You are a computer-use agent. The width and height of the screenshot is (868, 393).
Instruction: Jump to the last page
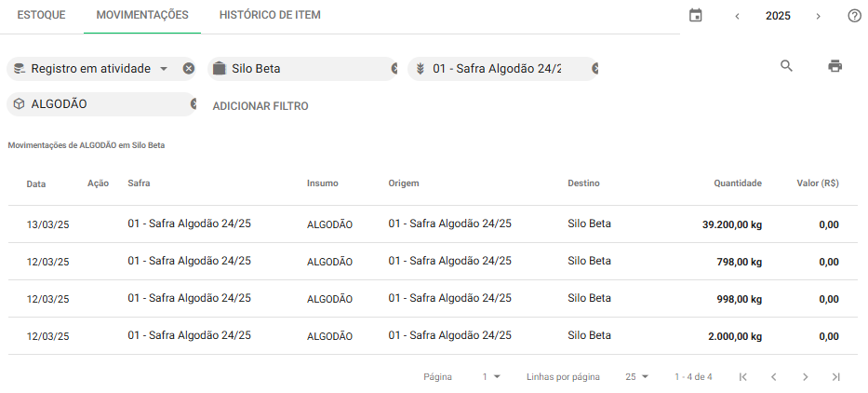835,377
